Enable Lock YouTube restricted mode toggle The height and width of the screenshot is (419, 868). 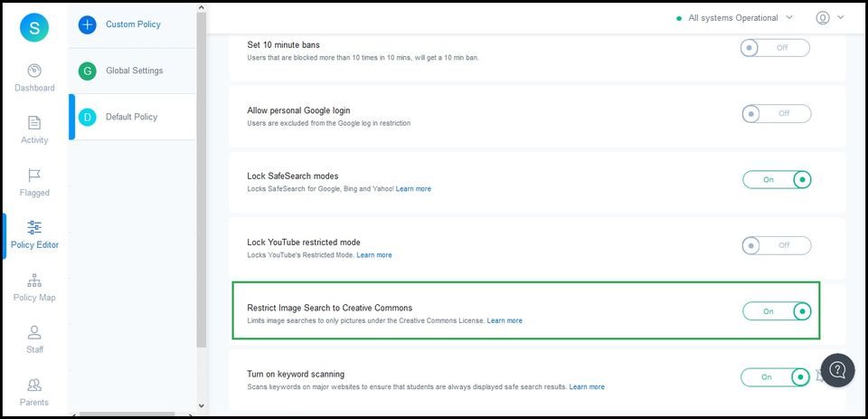coord(776,245)
